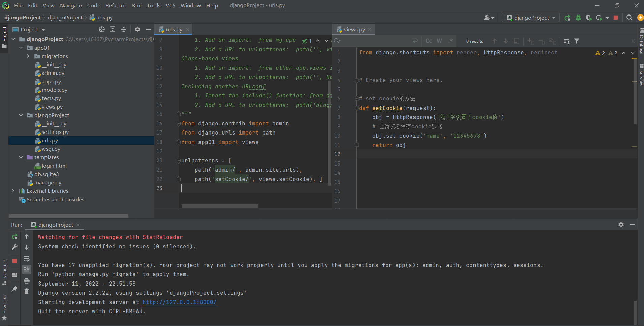The width and height of the screenshot is (644, 326).
Task: Open the server link http://127.0.0.1:8000/
Action: click(x=179, y=302)
